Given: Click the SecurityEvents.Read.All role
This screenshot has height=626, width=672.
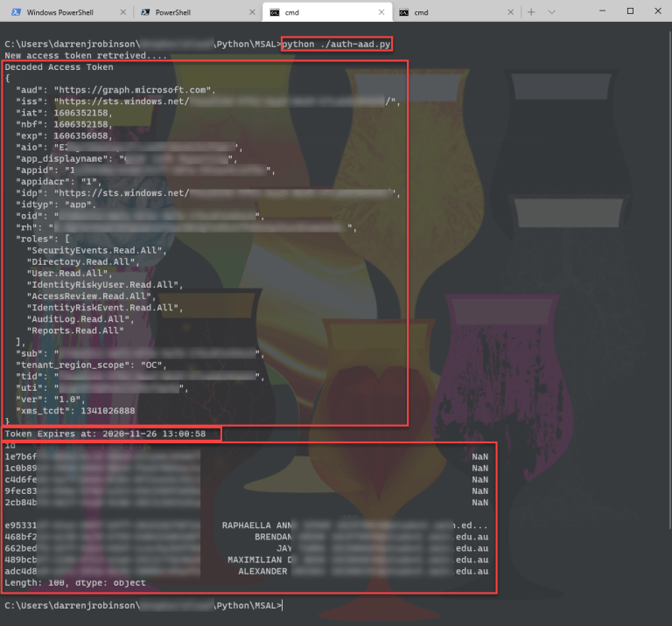Looking at the screenshot, I should tap(96, 250).
